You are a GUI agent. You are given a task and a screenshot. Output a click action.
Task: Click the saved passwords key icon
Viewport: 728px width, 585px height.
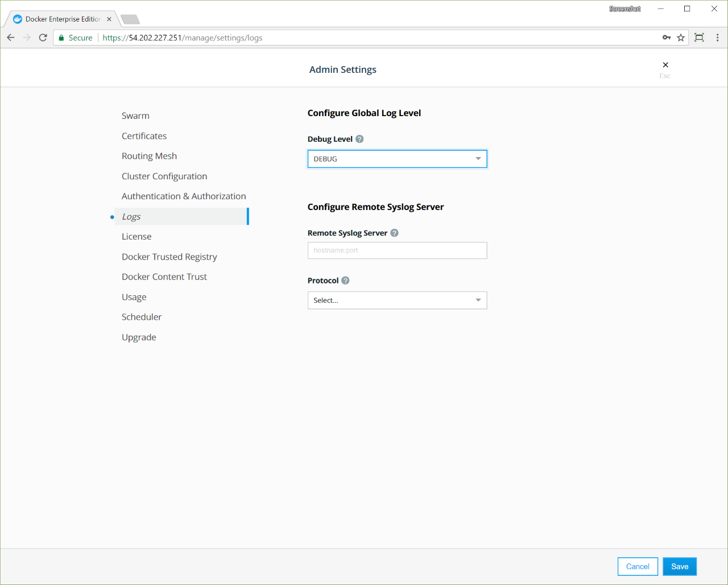pos(667,38)
